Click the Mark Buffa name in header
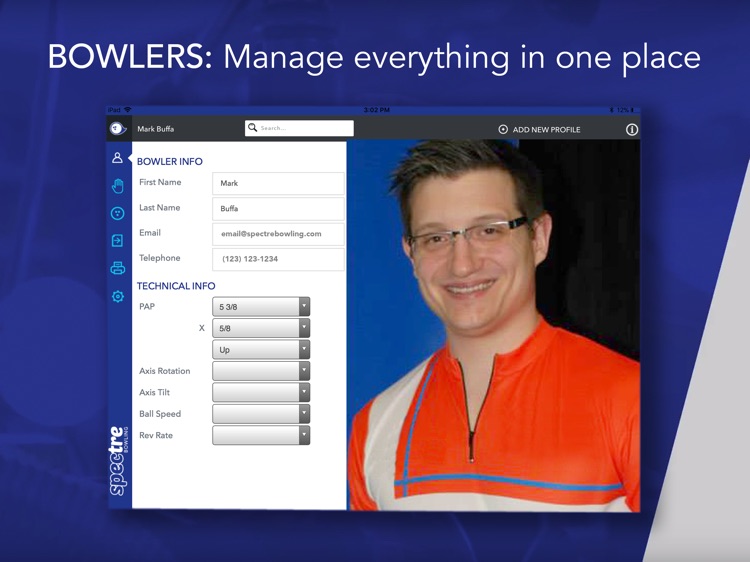The width and height of the screenshot is (750, 562). pyautogui.click(x=155, y=129)
